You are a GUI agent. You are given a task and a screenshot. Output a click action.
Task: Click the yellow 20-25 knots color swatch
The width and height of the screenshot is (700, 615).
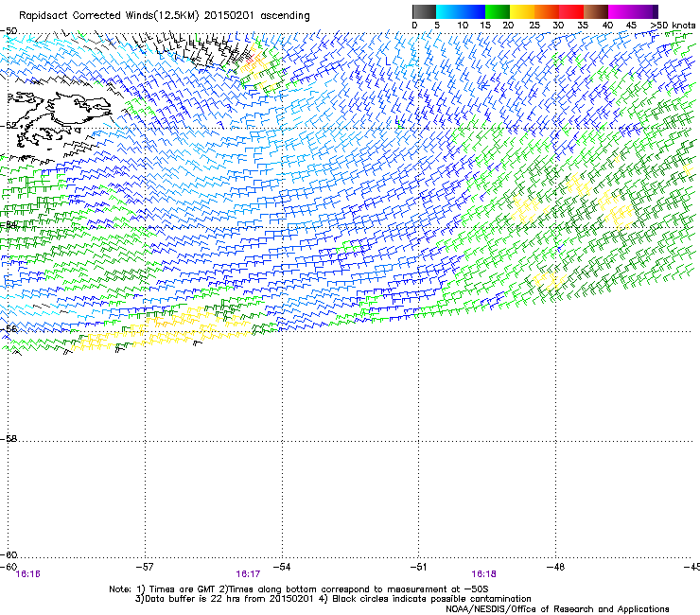[522, 11]
